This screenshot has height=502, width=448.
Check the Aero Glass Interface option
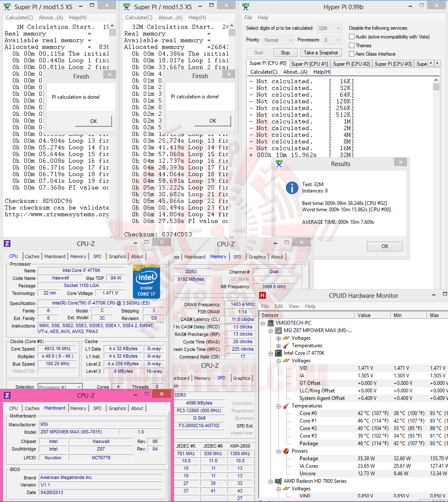pos(352,54)
